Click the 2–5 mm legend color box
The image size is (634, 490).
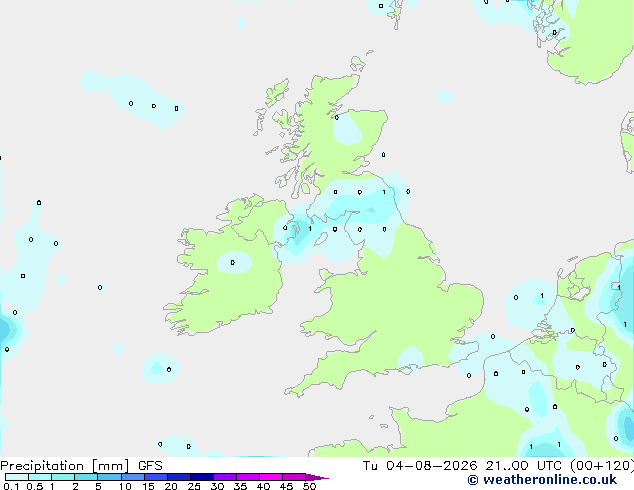pos(86,477)
